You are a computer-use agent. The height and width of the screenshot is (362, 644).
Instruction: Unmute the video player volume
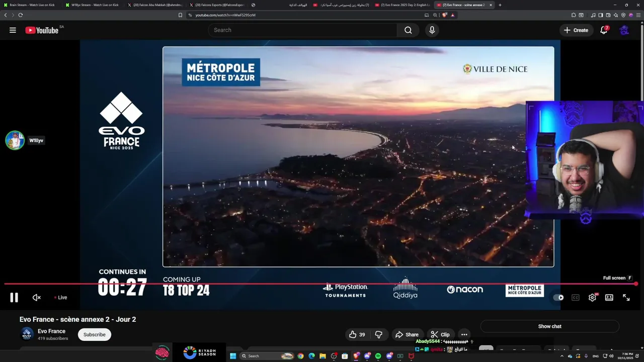point(37,298)
